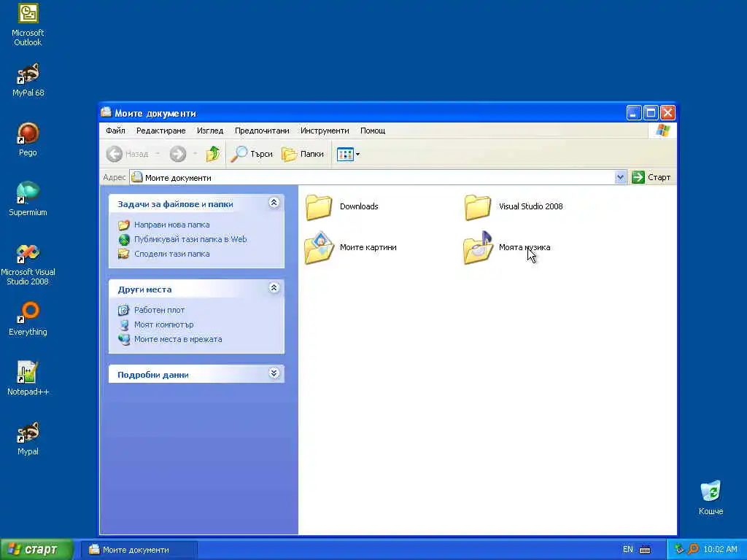
Task: Click Публикувай тази папка в Web link
Action: 190,239
